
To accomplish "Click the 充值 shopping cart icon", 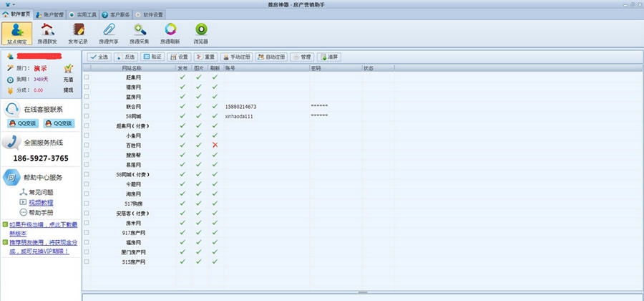I will pos(69,68).
